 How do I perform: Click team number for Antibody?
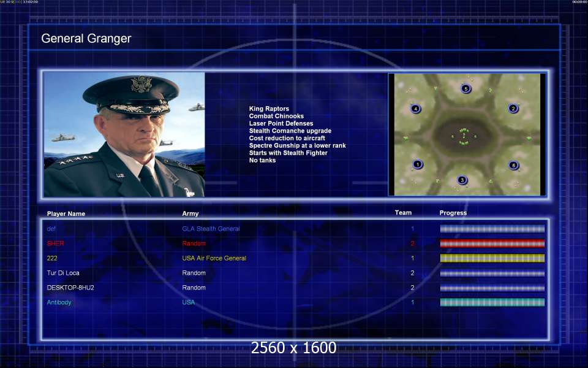point(412,302)
